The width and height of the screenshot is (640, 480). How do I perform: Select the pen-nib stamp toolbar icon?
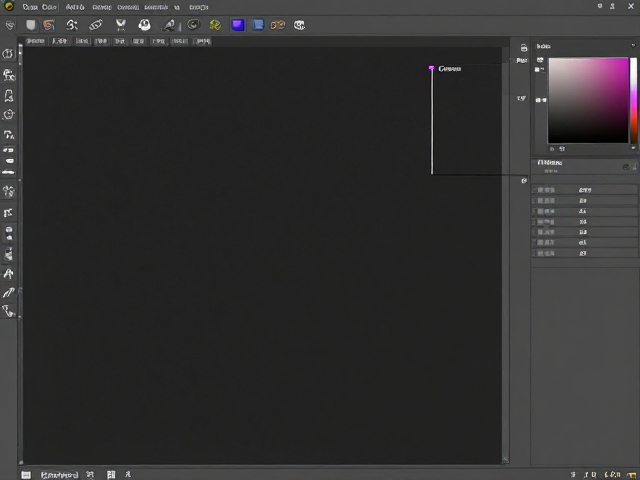168,25
